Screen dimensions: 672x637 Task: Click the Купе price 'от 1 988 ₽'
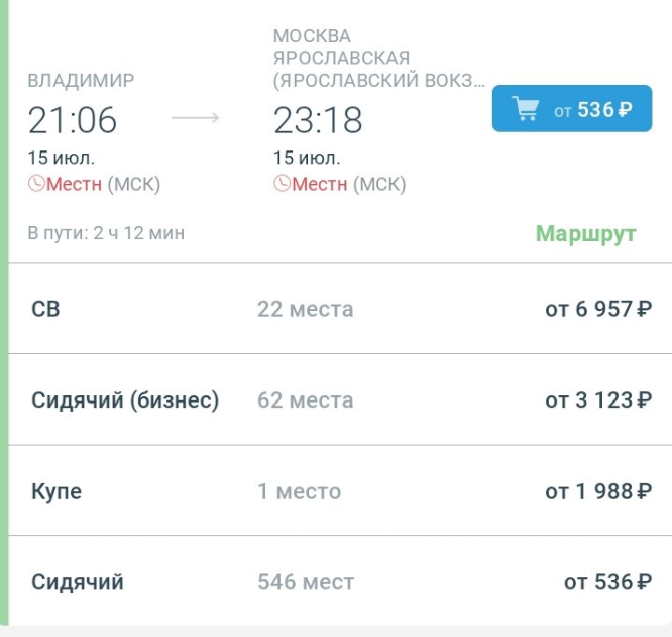pos(598,491)
